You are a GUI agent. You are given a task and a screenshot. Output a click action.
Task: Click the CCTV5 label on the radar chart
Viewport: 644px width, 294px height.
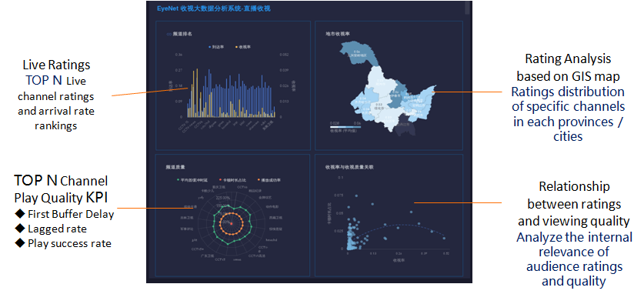tap(221, 259)
